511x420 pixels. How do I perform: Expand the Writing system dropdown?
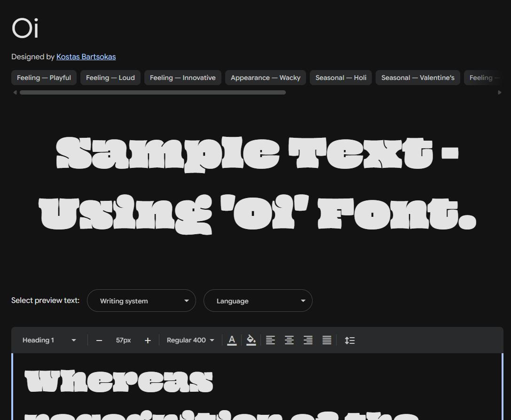pos(142,301)
